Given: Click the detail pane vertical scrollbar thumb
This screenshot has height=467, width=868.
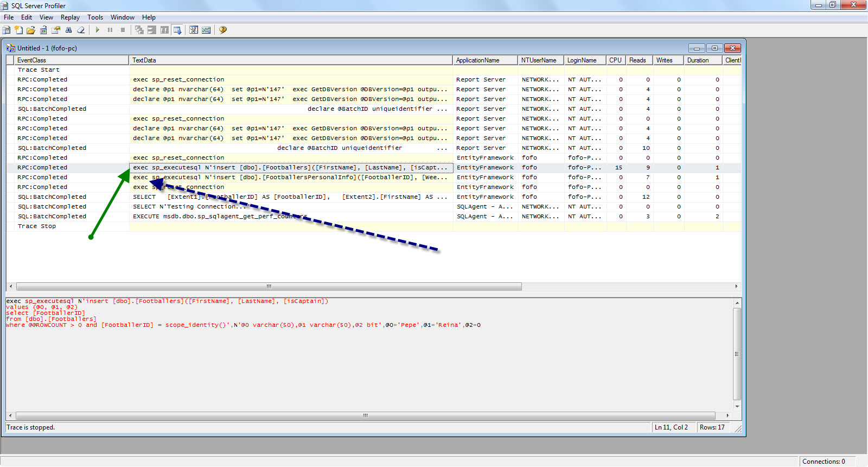Looking at the screenshot, I should 737,354.
